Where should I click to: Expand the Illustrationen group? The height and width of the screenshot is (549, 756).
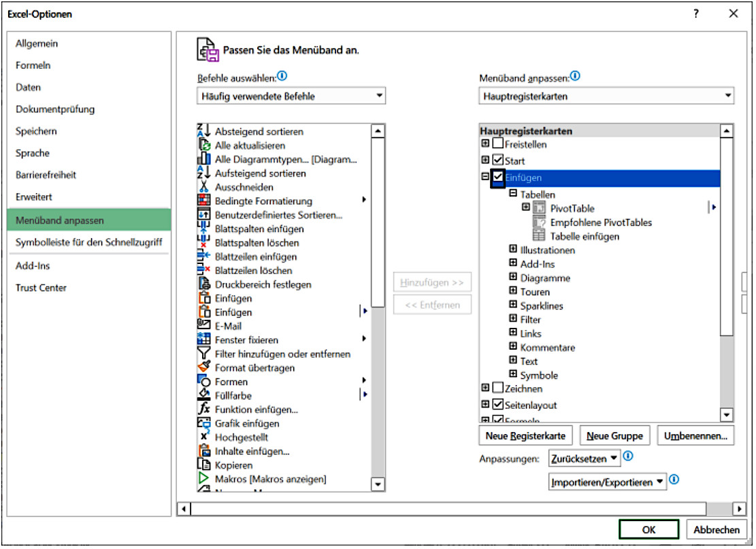(513, 250)
